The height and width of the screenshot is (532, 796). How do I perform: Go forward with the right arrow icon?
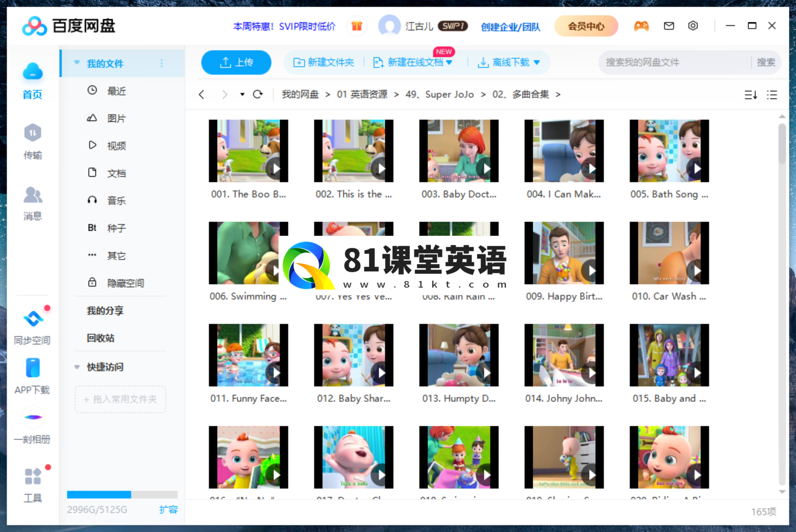[x=224, y=95]
